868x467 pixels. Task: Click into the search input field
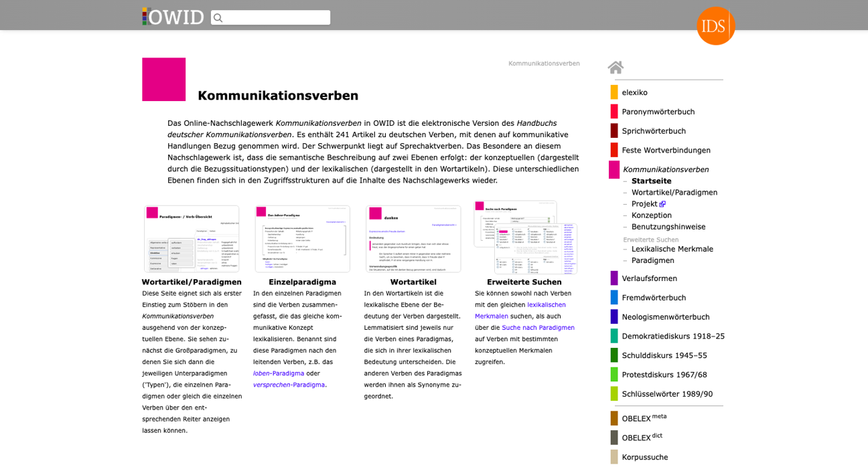coord(275,17)
